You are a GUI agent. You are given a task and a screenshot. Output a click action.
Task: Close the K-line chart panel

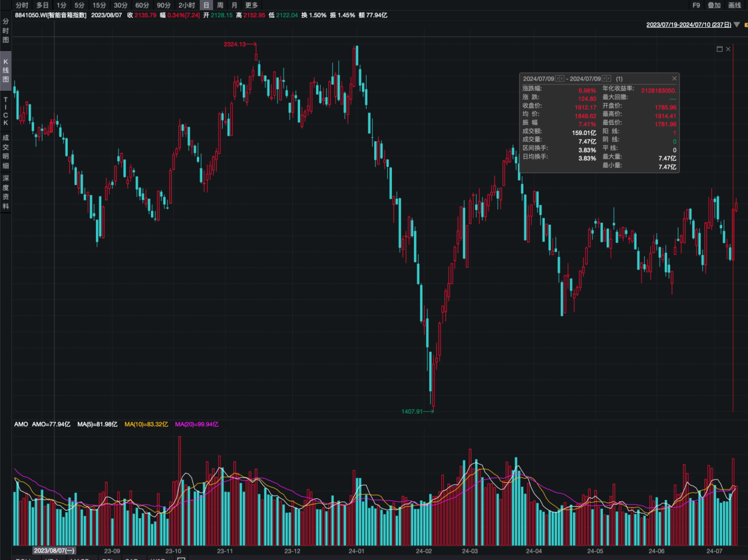[729, 49]
